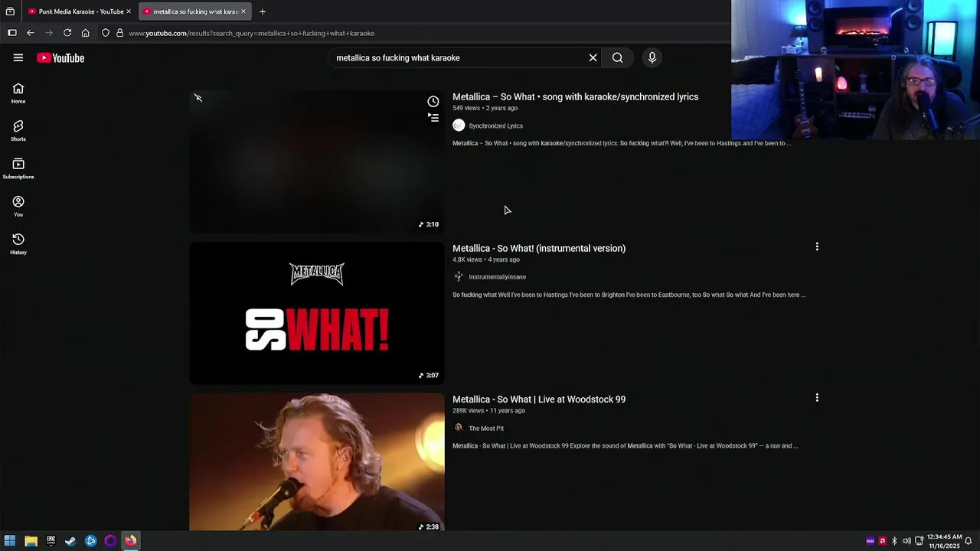The image size is (980, 551).
Task: Open File Explorer from the taskbar
Action: [31, 540]
